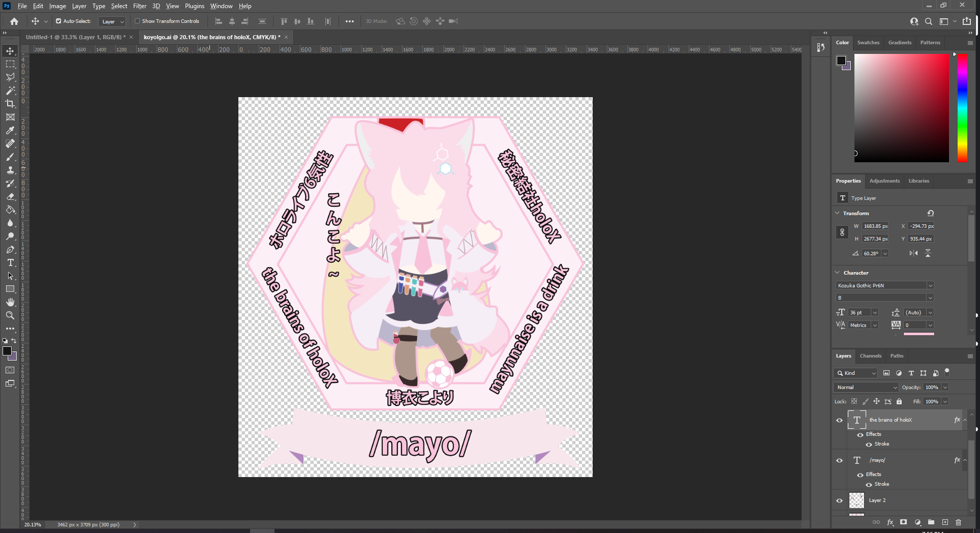The image size is (980, 533).
Task: Open the Filter menu
Action: click(x=139, y=6)
